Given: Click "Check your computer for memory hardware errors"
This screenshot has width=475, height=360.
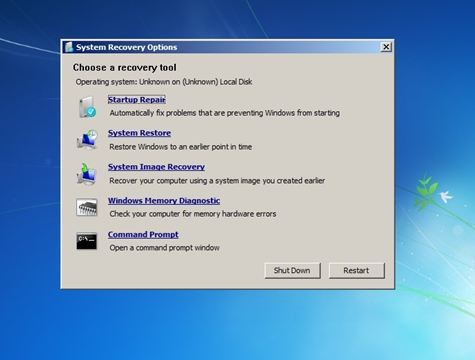Looking at the screenshot, I should tap(193, 214).
